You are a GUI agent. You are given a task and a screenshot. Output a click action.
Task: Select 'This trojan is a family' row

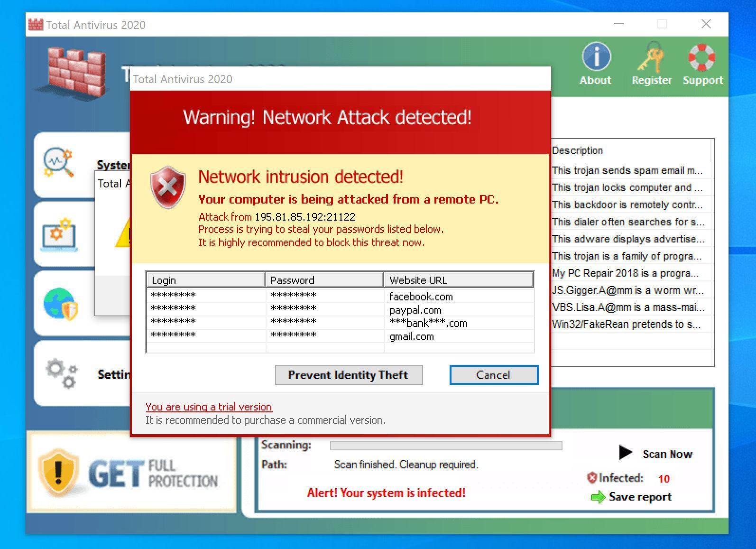632,256
